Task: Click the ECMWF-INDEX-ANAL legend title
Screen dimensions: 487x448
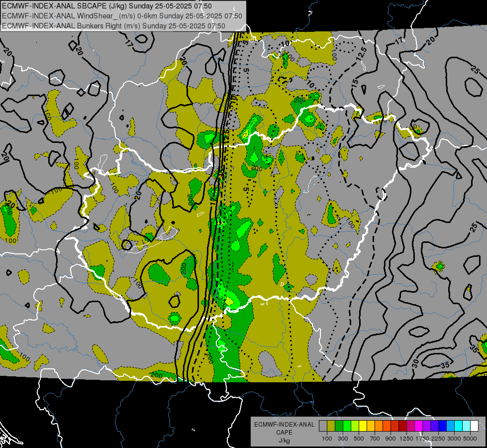Action: click(x=284, y=425)
